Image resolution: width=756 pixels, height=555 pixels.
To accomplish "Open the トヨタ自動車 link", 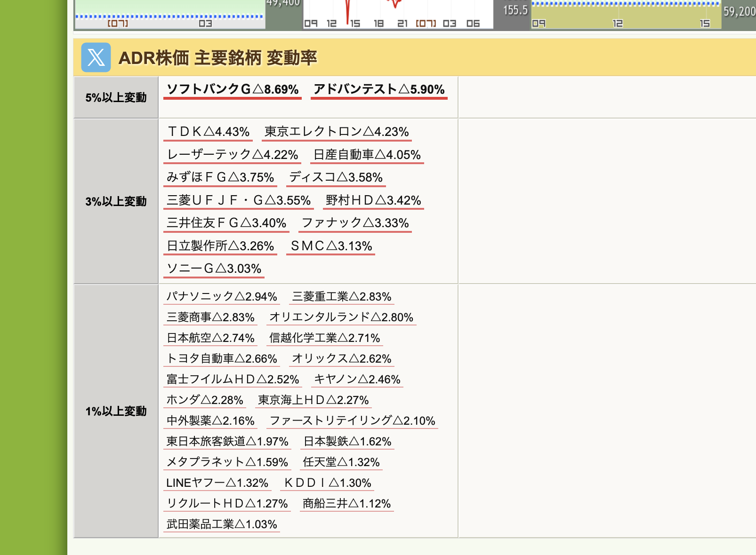I will tap(222, 359).
